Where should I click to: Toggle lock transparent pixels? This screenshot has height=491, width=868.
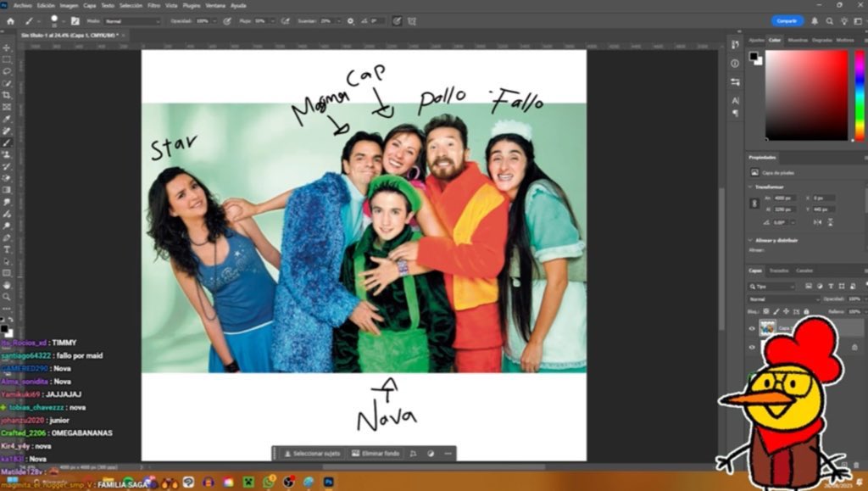click(766, 312)
